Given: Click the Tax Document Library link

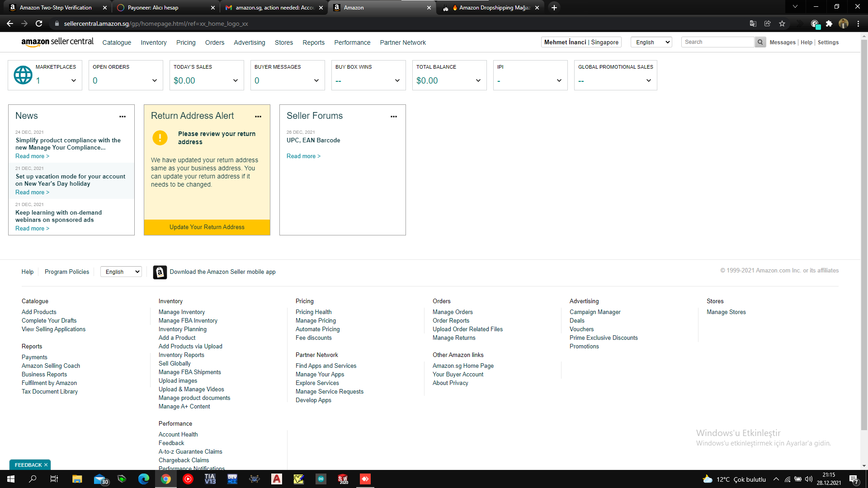Looking at the screenshot, I should [50, 392].
